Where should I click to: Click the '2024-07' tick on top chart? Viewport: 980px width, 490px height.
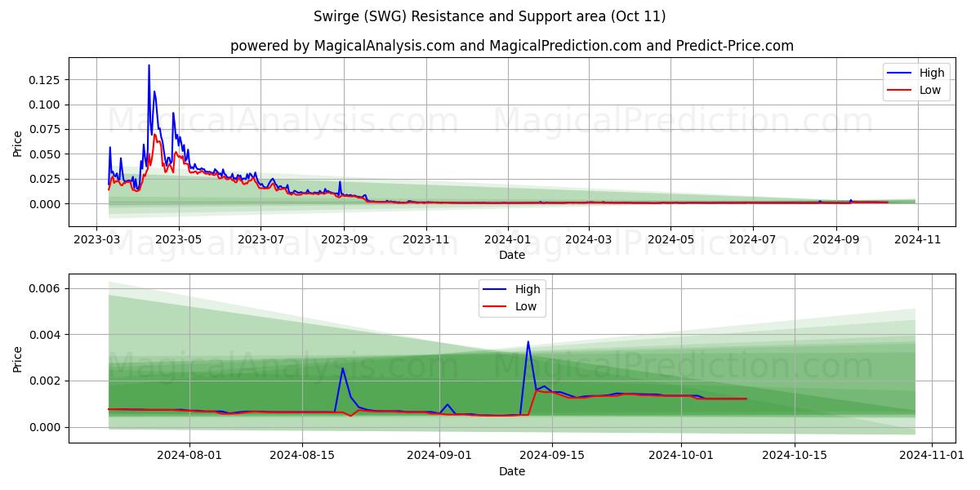coord(751,239)
